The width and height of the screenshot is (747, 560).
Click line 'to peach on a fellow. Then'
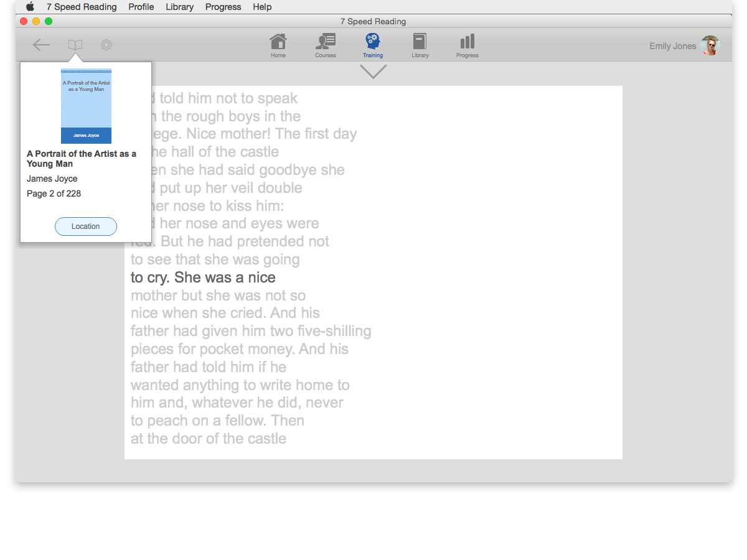click(217, 421)
